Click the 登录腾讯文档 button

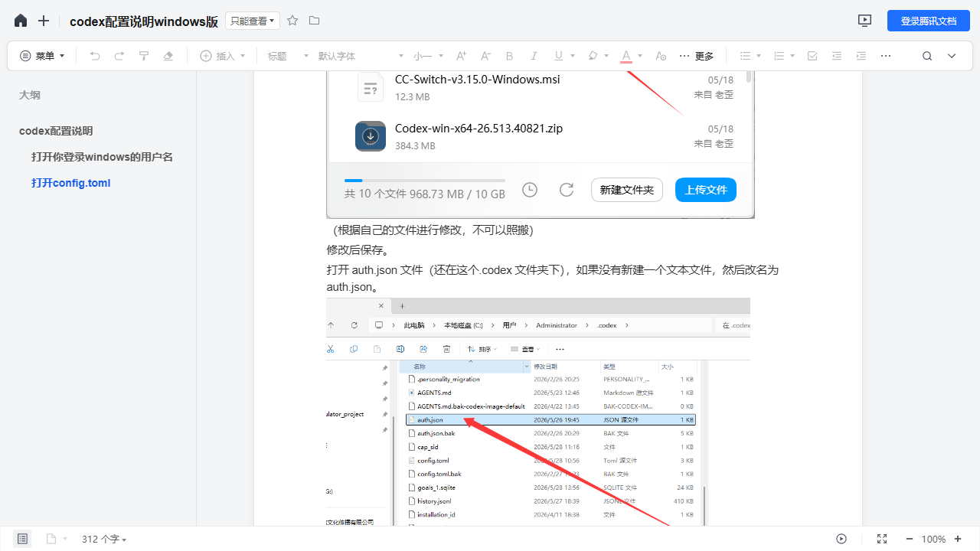point(929,21)
